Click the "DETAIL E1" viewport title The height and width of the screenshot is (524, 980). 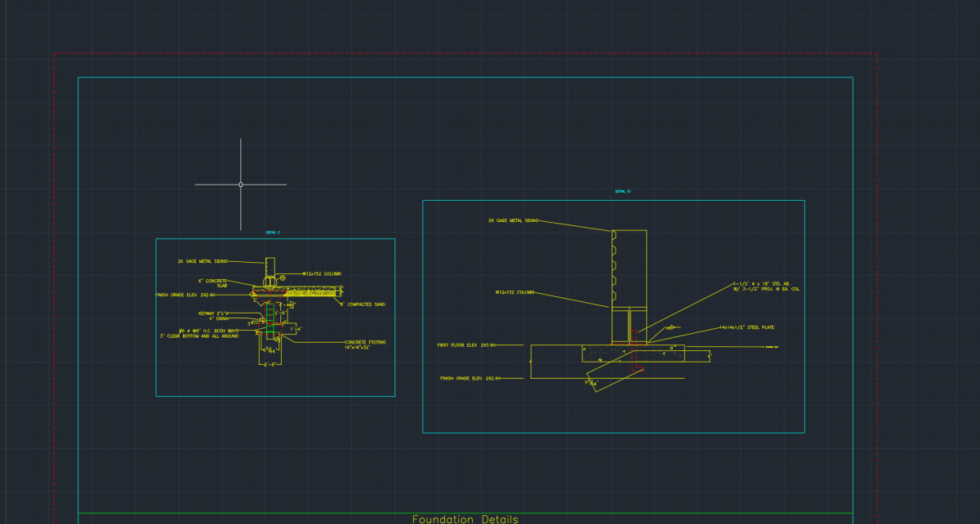(x=623, y=192)
